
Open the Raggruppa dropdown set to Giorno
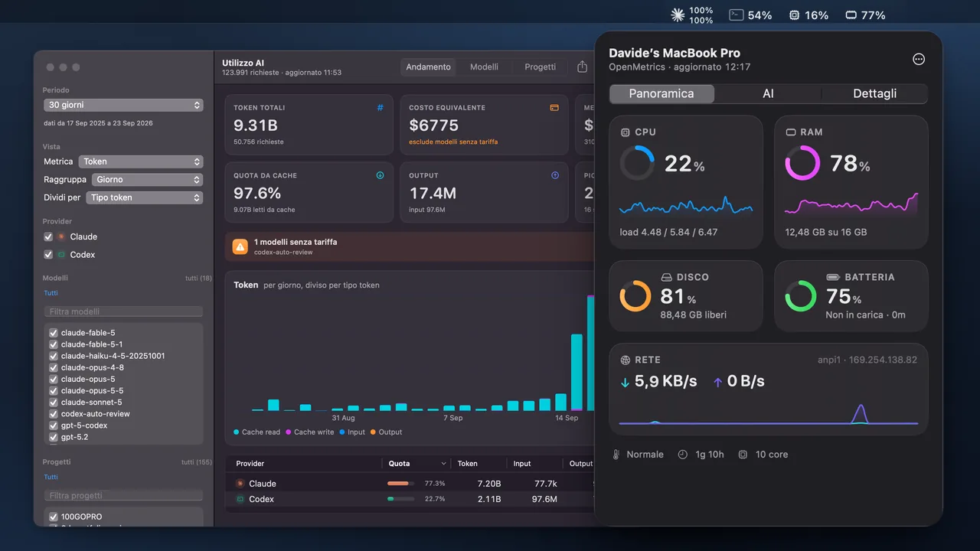point(147,180)
